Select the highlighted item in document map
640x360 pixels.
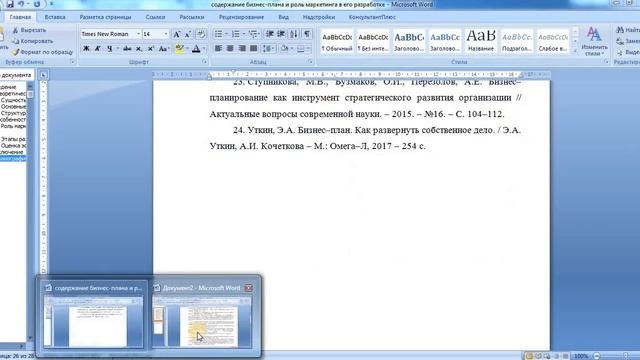(13, 158)
